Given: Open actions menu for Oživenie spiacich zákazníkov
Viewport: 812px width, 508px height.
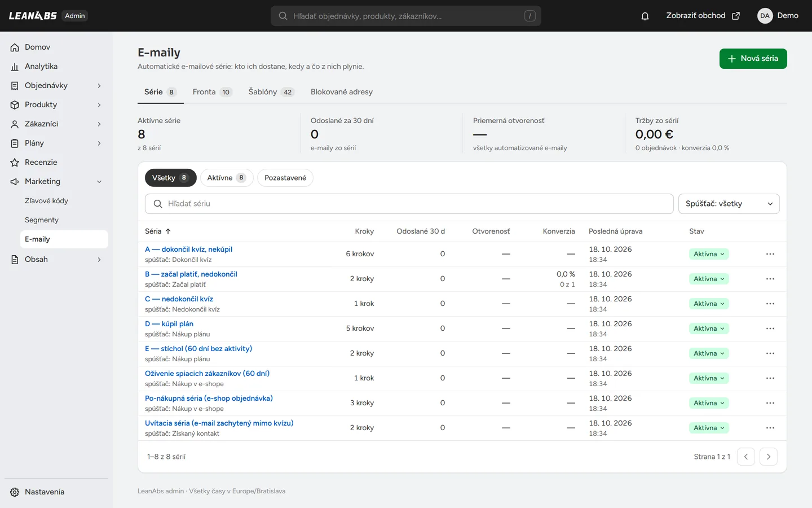Looking at the screenshot, I should coord(770,378).
